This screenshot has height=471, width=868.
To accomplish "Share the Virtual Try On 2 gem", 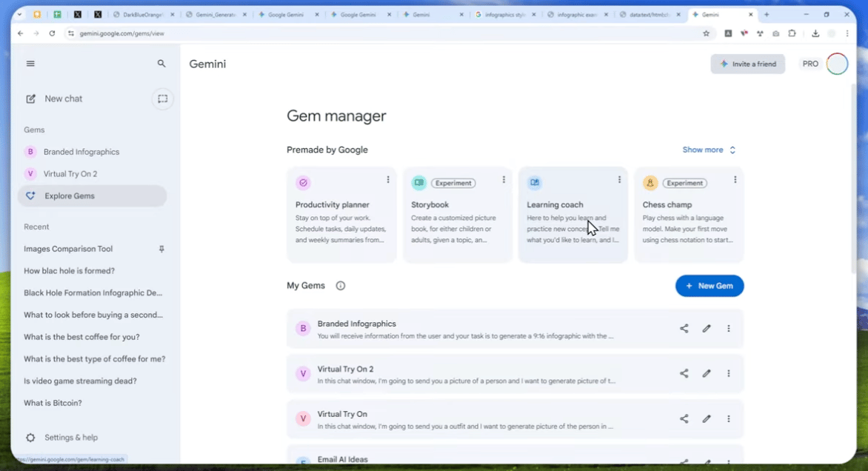I will pyautogui.click(x=684, y=373).
